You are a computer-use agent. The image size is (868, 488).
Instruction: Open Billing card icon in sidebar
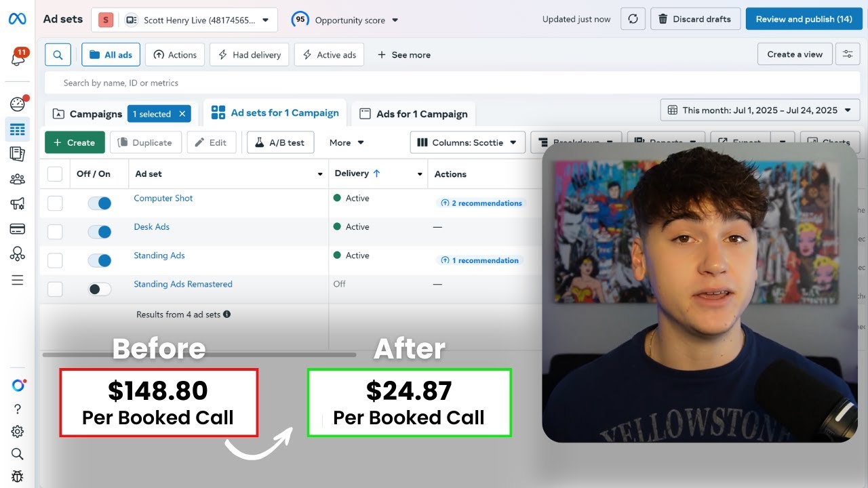point(18,229)
